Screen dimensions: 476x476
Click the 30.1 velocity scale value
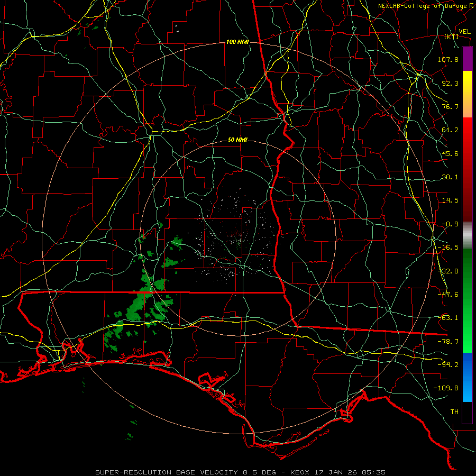(450, 177)
